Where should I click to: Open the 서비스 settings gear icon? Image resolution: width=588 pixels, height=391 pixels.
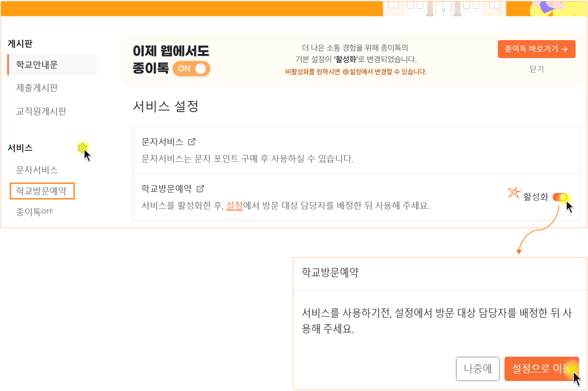[x=82, y=148]
